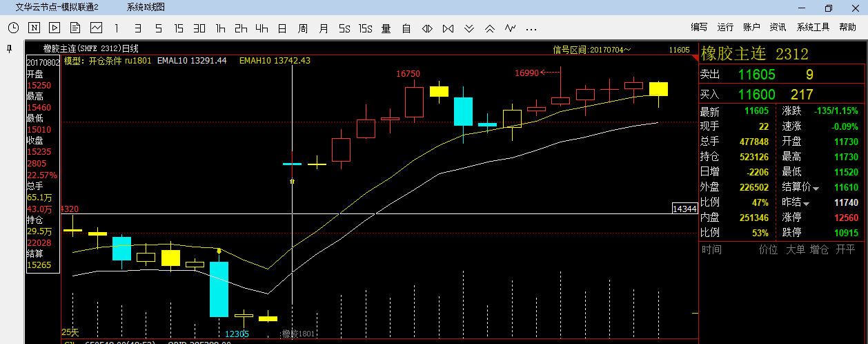This screenshot has width=868, height=344.
Task: Open the 编写 menu
Action: coord(699,27)
